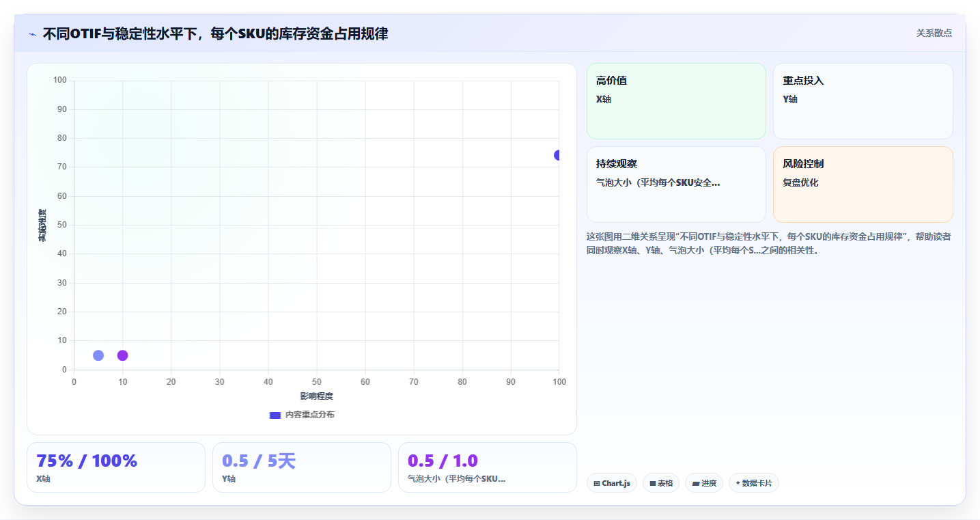This screenshot has height=520, width=980.
Task: Click the 0.5 / 1.0 metric value
Action: pyautogui.click(x=443, y=461)
